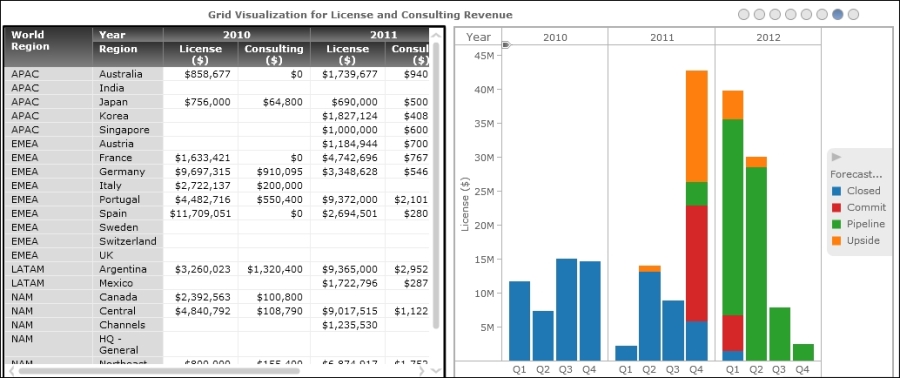This screenshot has width=900, height=378.
Task: Click the Year label in chart header
Action: click(x=478, y=37)
